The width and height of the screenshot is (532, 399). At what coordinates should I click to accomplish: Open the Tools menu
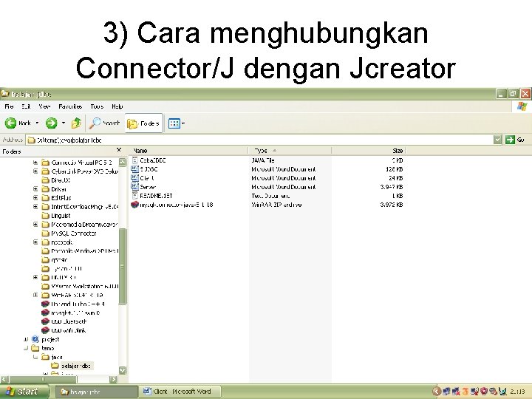pyautogui.click(x=97, y=106)
